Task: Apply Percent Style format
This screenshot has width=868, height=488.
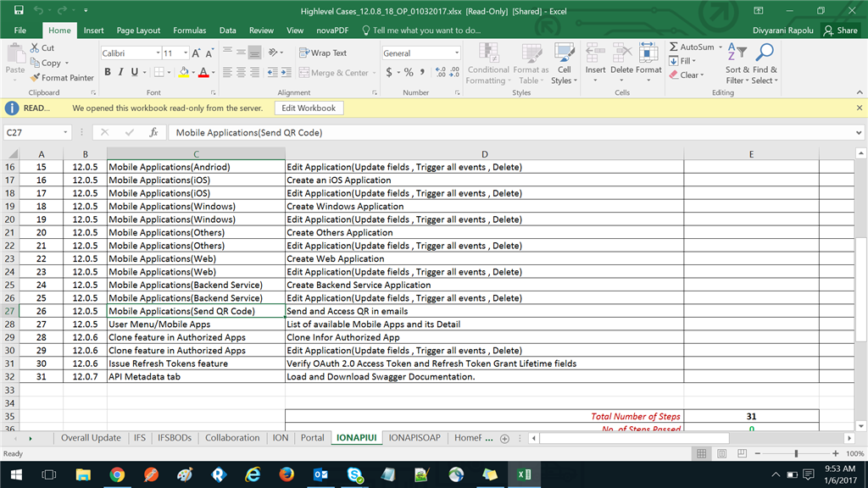Action: (x=409, y=72)
